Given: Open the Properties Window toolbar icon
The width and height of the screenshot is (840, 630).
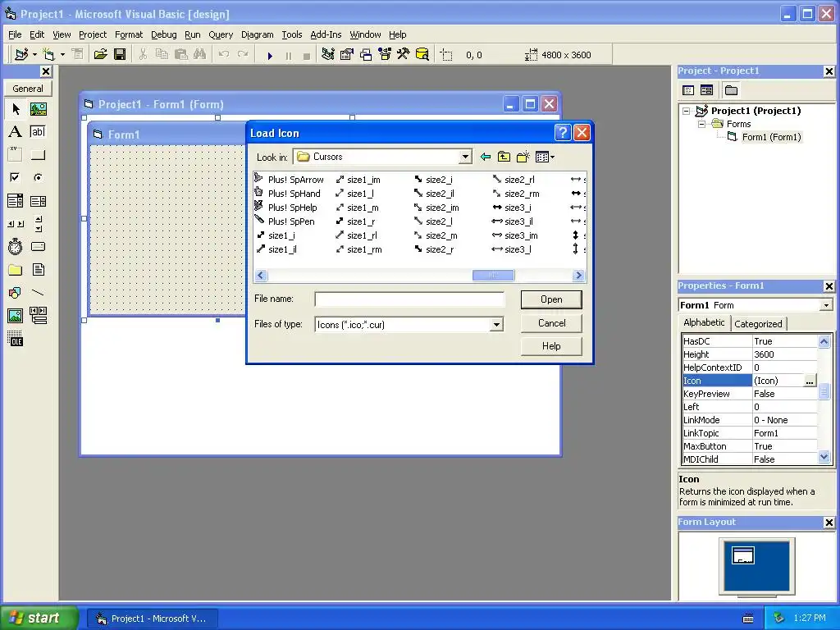Looking at the screenshot, I should tap(347, 54).
